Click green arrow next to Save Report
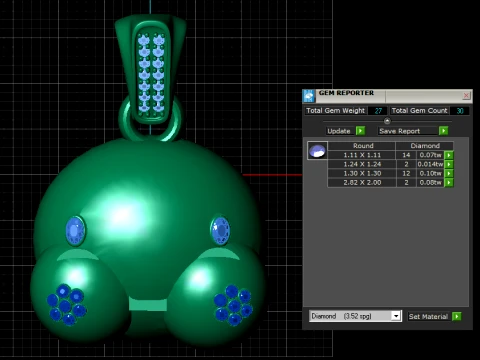 pos(443,131)
